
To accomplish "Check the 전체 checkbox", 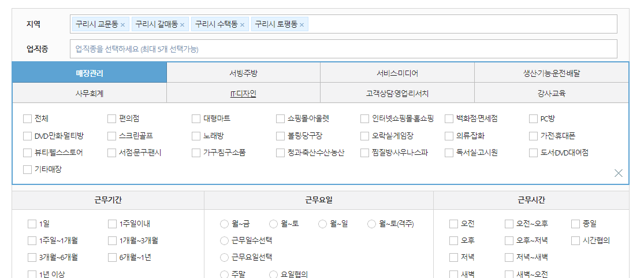I will coord(28,119).
